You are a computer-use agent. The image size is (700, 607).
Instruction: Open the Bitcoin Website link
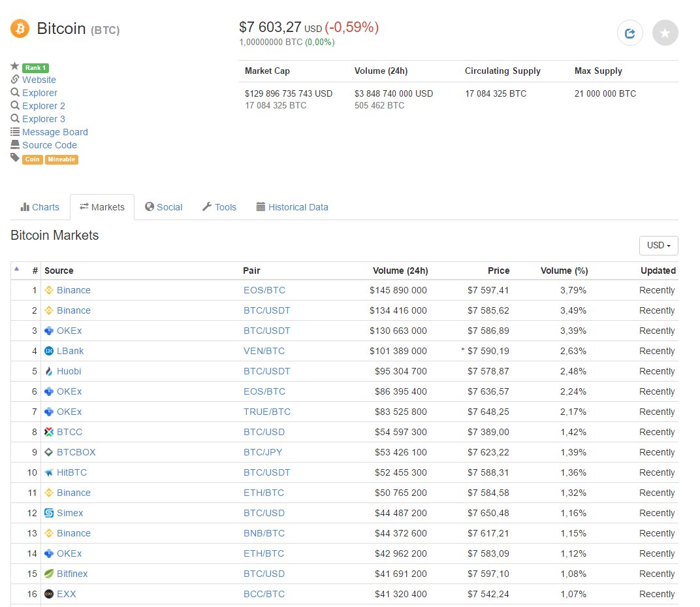pyautogui.click(x=39, y=80)
